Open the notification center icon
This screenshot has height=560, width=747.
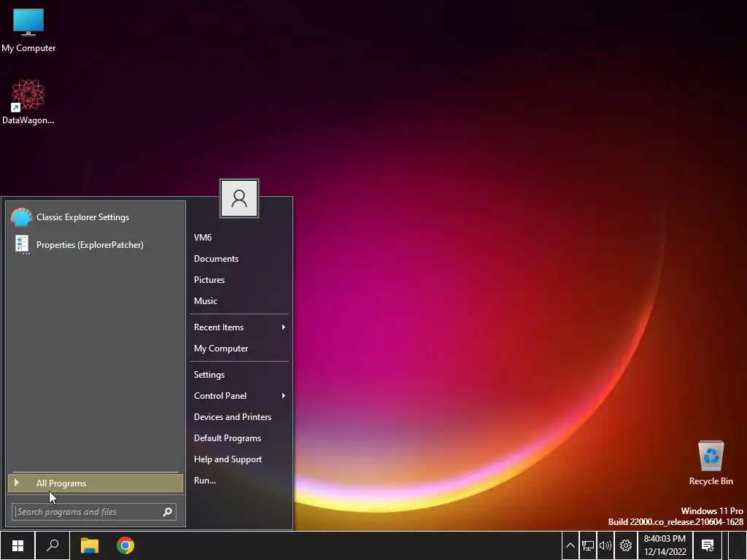(708, 545)
